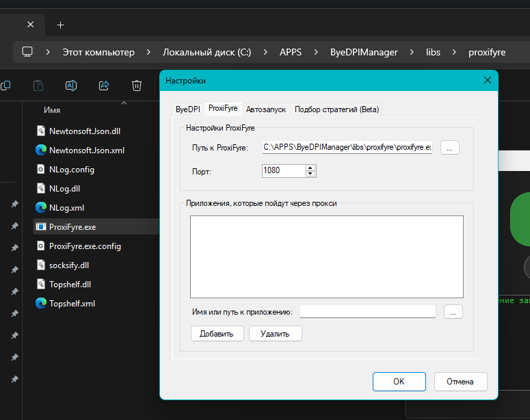Screen dimensions: 530x420
Task: Expand chevron after ByeDPIManager breadcrumb
Action: tap(412, 52)
